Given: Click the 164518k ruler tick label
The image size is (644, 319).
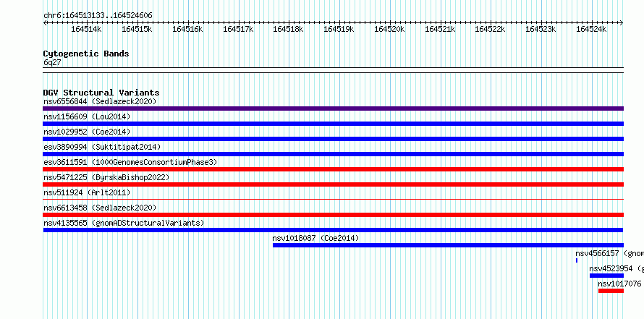Looking at the screenshot, I should tap(288, 29).
